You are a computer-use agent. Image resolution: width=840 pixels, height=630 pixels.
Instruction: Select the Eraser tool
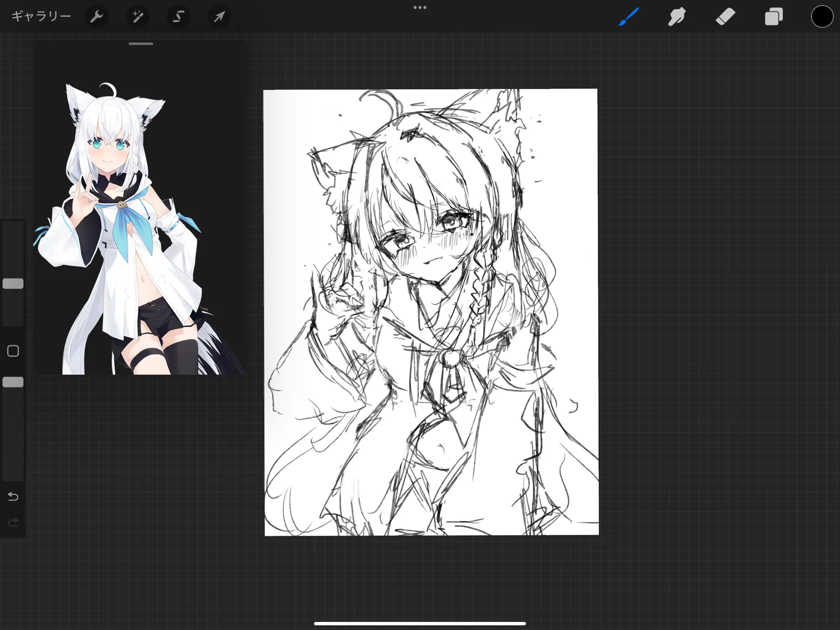coord(725,17)
